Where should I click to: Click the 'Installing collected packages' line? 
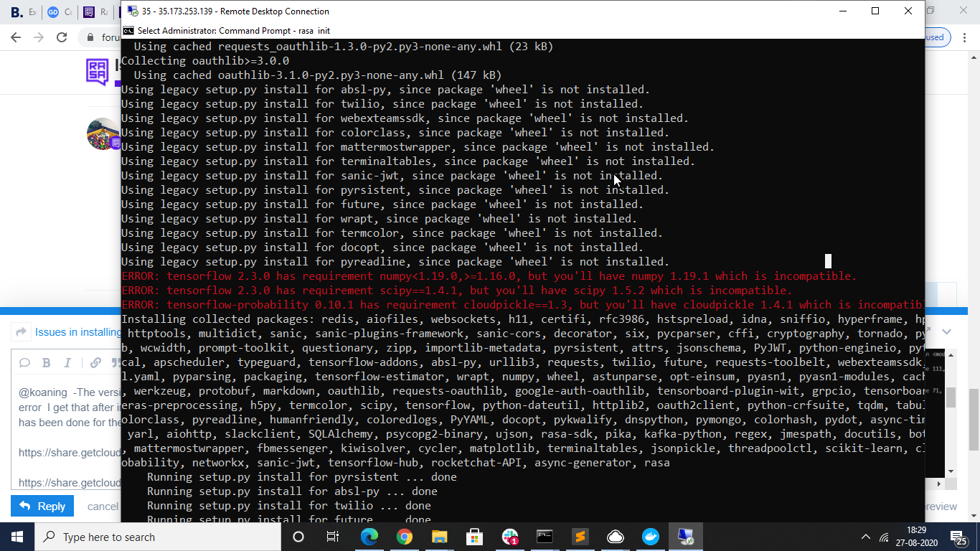[x=523, y=319]
